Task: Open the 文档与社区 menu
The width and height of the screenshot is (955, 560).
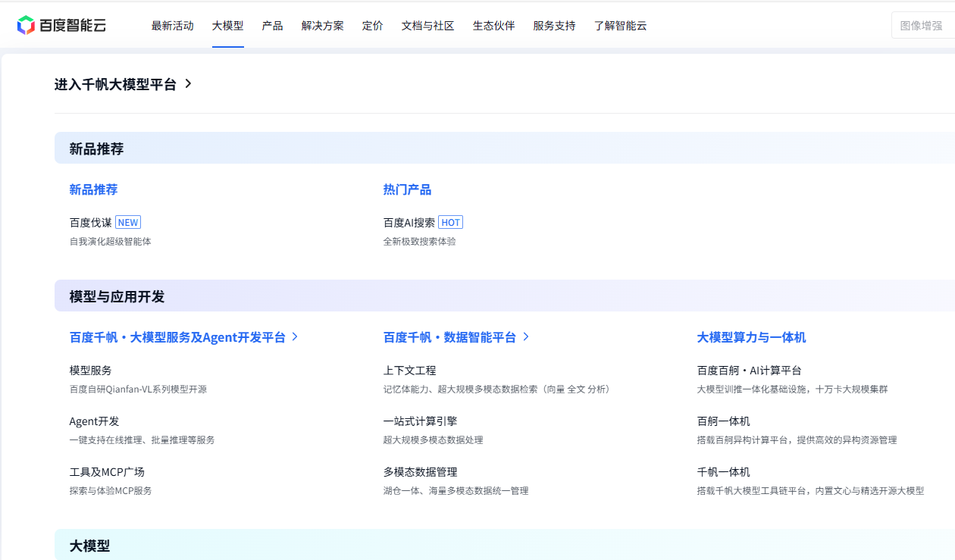Action: pos(428,26)
